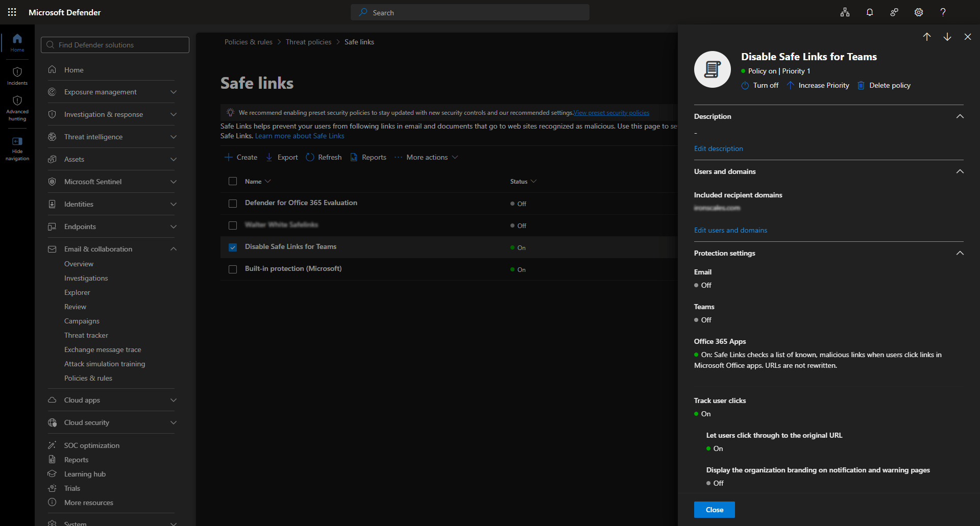Click Refresh toolbar button

(x=324, y=157)
